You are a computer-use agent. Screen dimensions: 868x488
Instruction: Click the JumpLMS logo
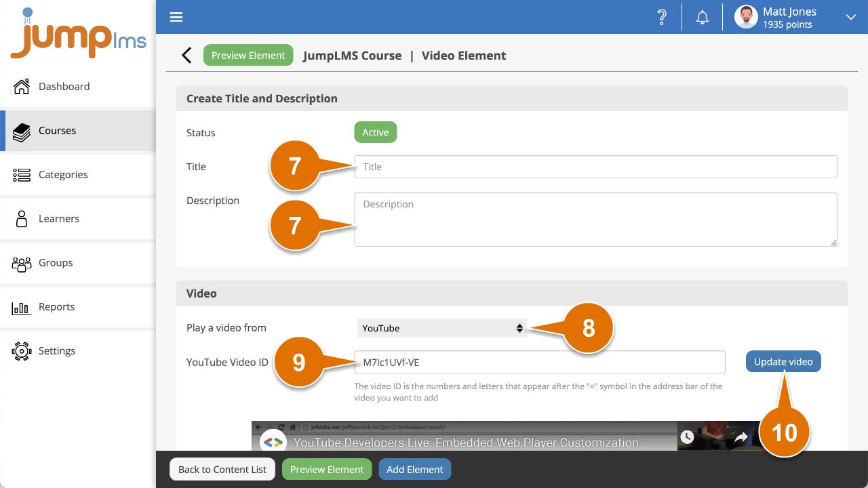pyautogui.click(x=78, y=34)
